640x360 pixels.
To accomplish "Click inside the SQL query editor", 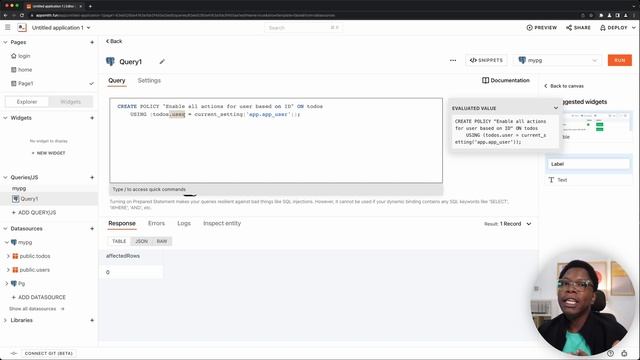I will 276,140.
